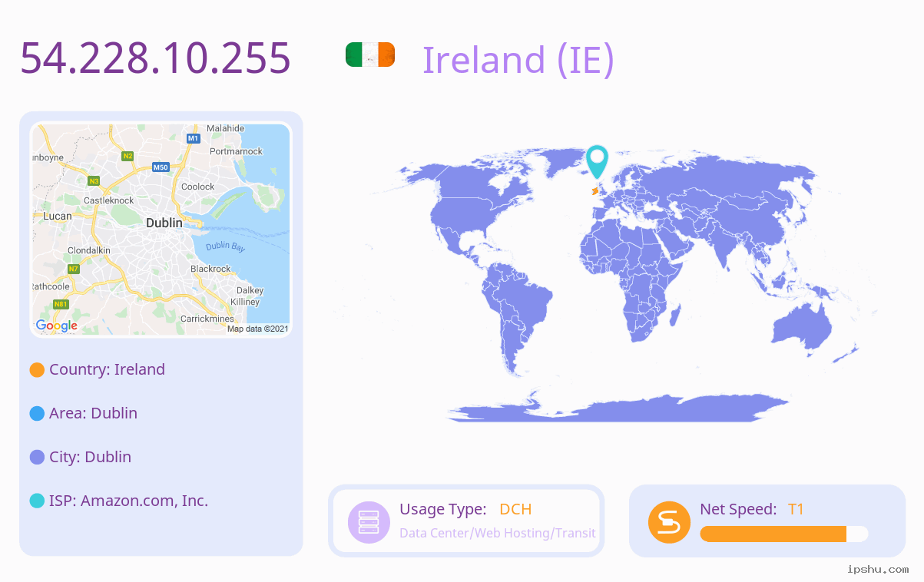Click the teal dot beside ISP
Viewport: 924px width, 582px height.
[37, 501]
